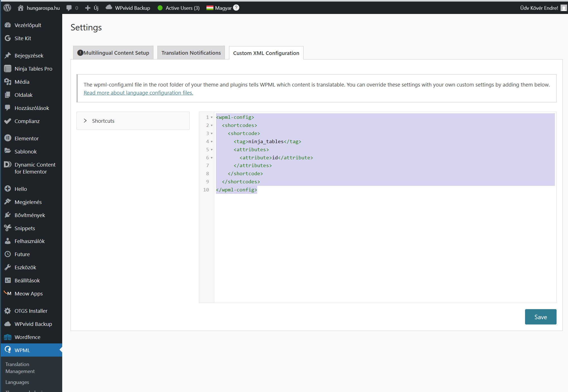Switch to Multilingual Content Setup tab

113,53
